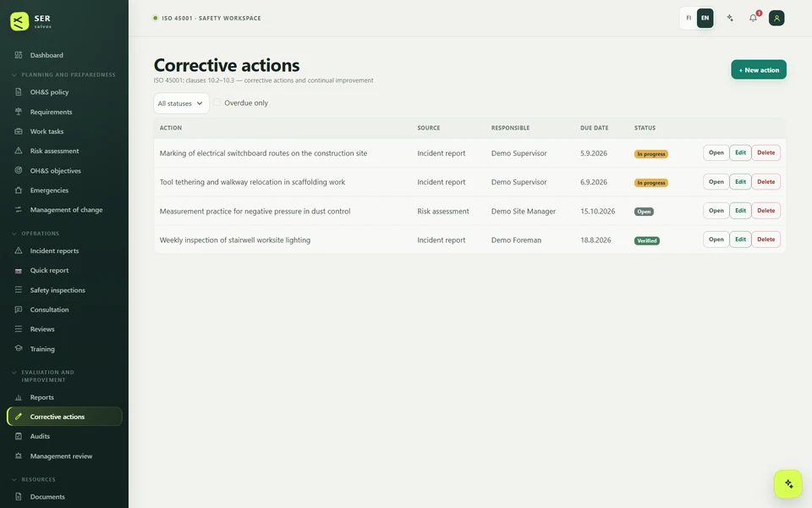The height and width of the screenshot is (508, 812).
Task: Click the Reports bar chart icon
Action: (19, 397)
